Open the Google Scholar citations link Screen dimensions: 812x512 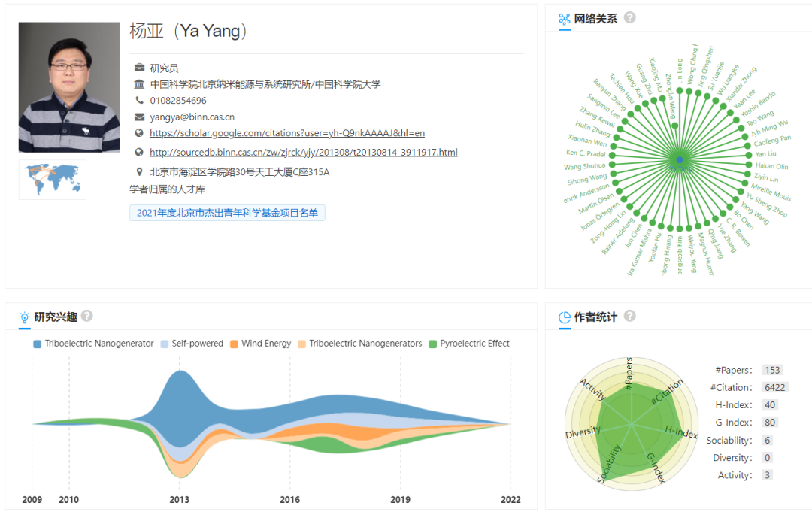[x=287, y=133]
